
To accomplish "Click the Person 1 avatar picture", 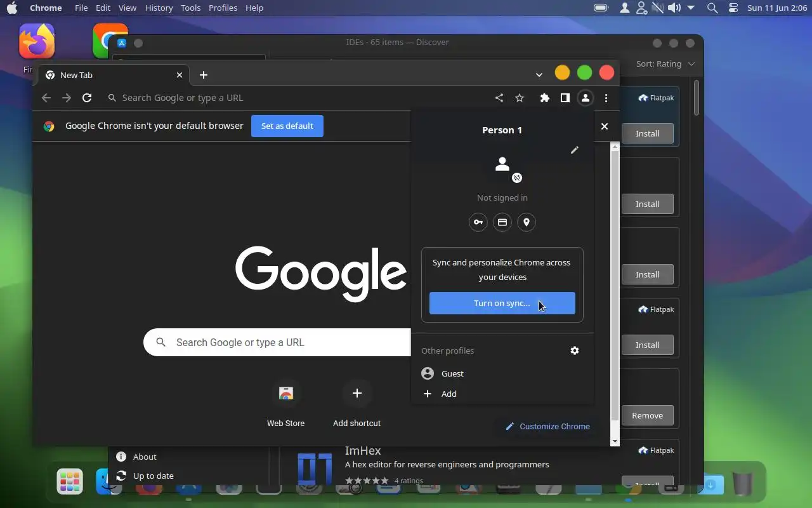I will pos(502,164).
